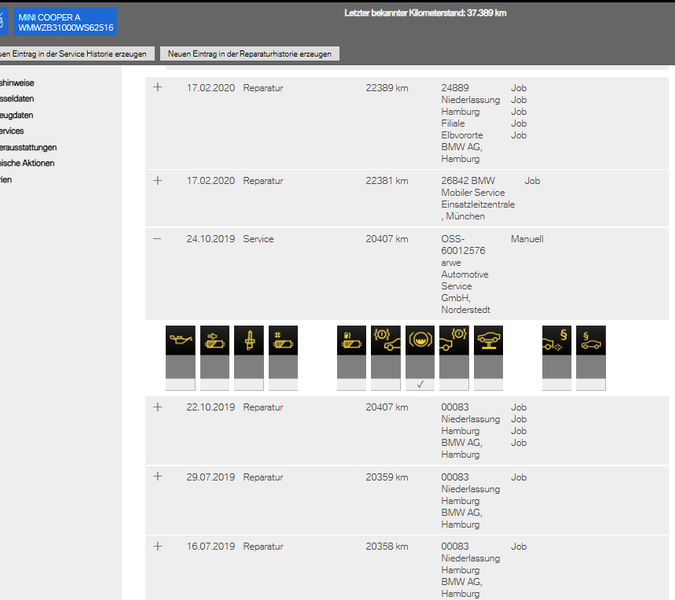Click OSS-60012576 dealer text

(x=463, y=244)
